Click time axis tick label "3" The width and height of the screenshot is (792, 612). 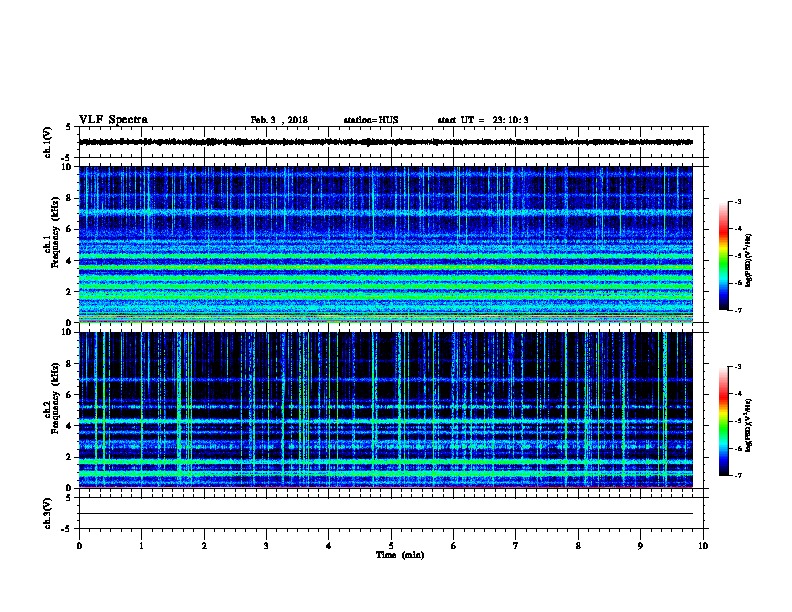click(x=266, y=546)
